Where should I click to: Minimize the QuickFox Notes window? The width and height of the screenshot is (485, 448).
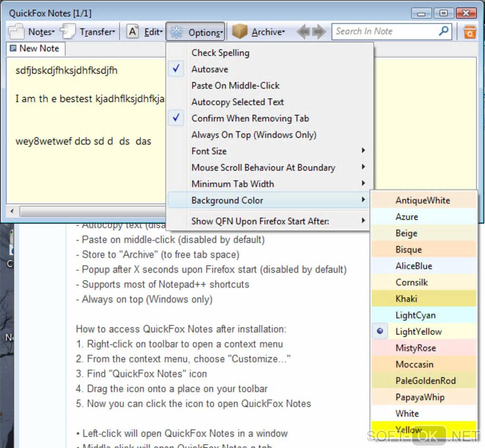coord(421,13)
